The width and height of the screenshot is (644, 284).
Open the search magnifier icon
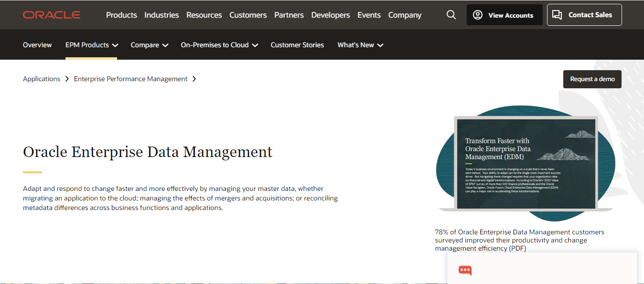(451, 15)
